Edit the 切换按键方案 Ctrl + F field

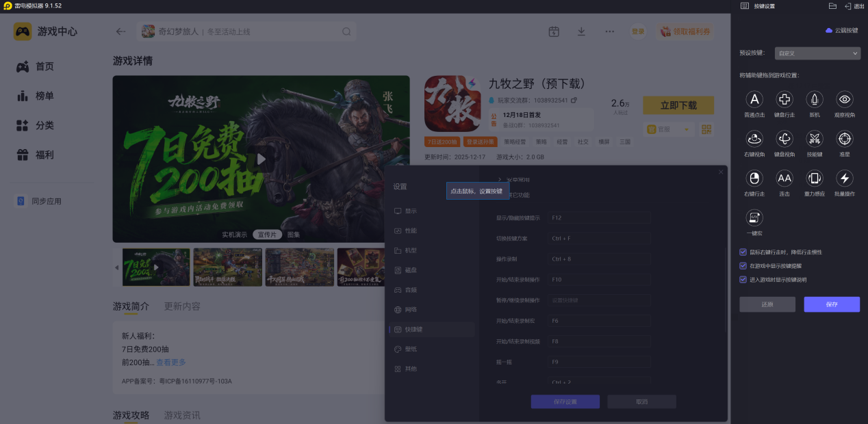[x=599, y=238]
